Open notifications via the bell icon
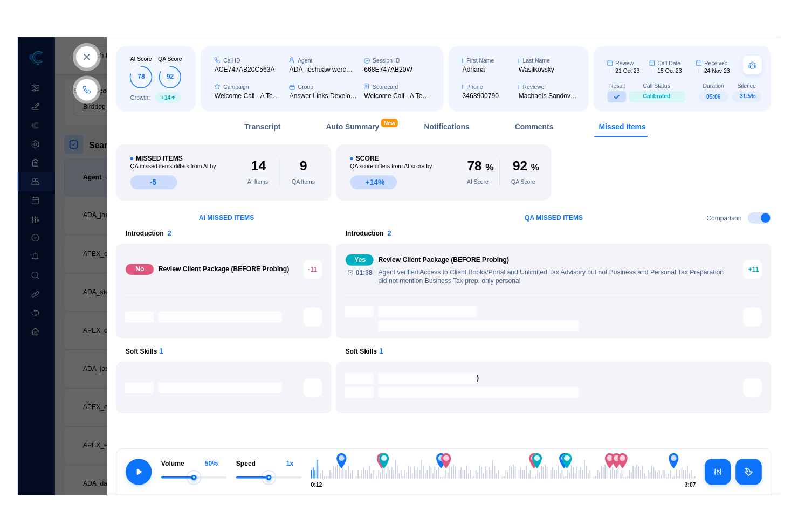 (x=35, y=257)
